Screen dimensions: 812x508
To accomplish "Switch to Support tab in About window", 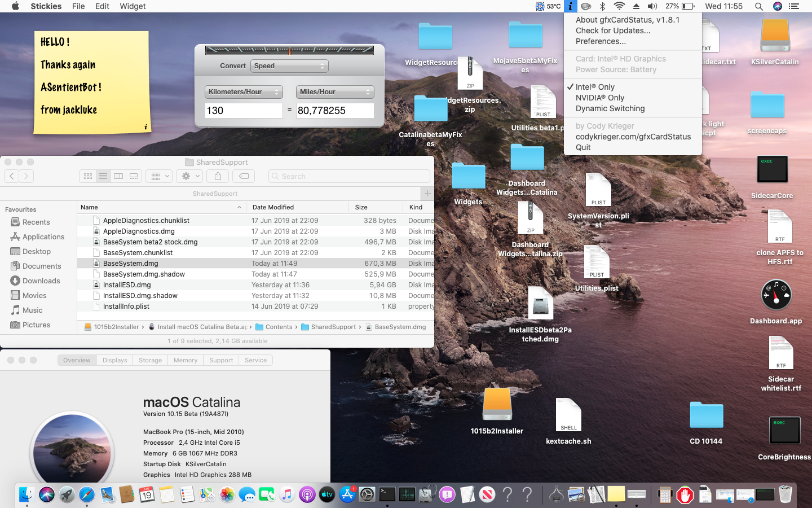I will 221,360.
